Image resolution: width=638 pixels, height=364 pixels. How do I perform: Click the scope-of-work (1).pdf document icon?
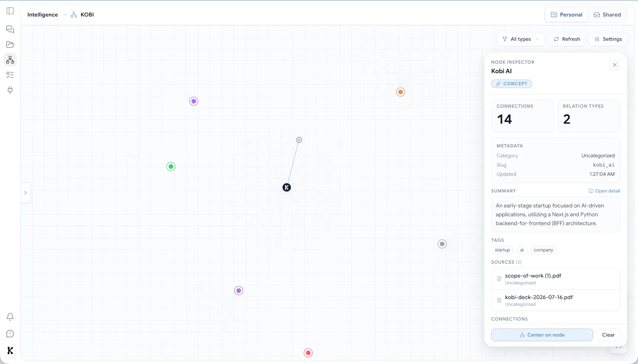[x=499, y=279]
